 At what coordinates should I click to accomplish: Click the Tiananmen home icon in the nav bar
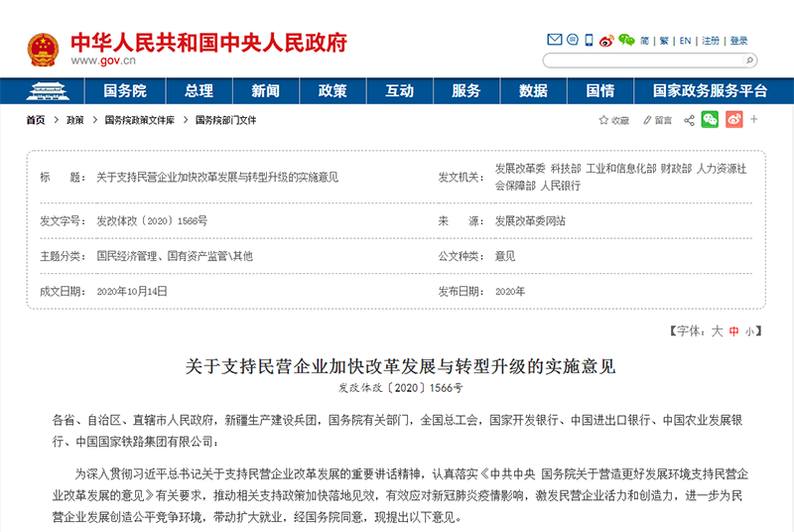pyautogui.click(x=48, y=91)
